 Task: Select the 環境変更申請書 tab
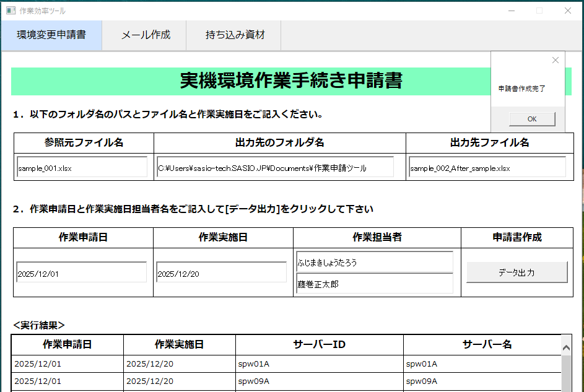pos(51,35)
